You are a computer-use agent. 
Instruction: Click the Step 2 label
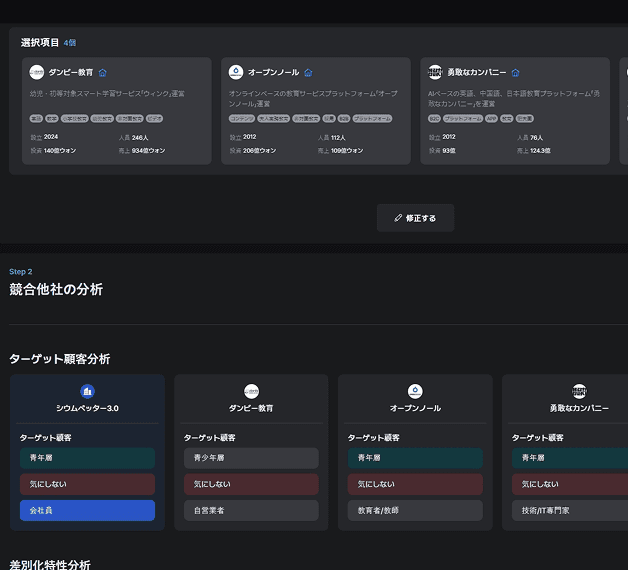21,272
